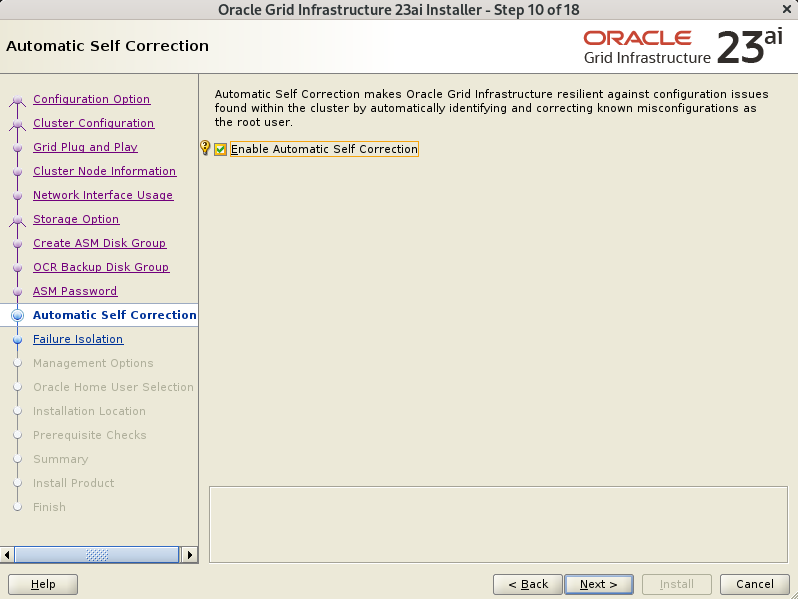Go to OCR Backup Disk Group step
This screenshot has height=599, width=798.
click(x=101, y=267)
